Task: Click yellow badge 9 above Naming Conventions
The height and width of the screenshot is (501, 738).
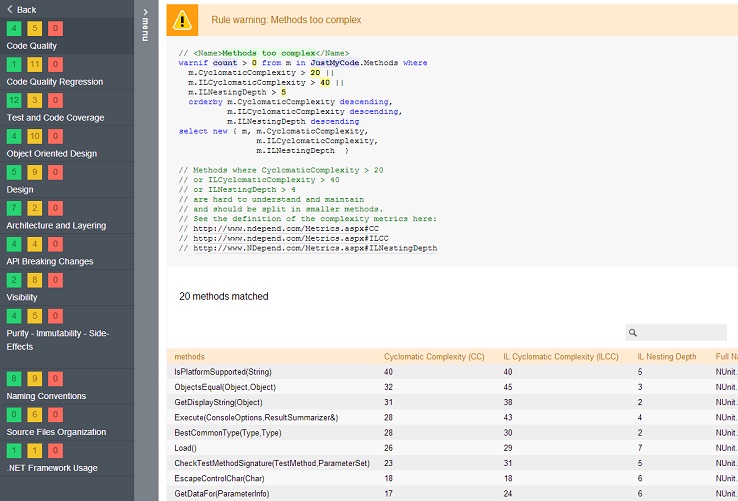Action: point(34,379)
